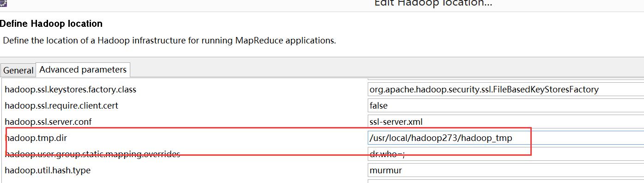Select the hadoop.ssl.require.client.cert label
This screenshot has width=644, height=183.
(61, 106)
